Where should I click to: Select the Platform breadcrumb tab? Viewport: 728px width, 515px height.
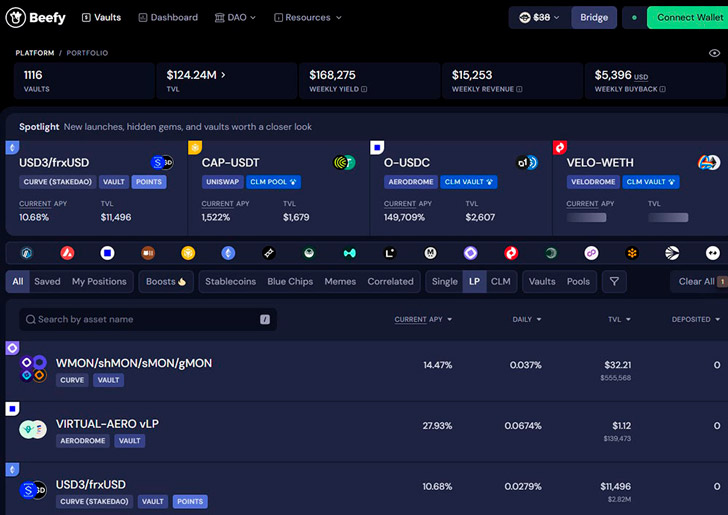(35, 53)
